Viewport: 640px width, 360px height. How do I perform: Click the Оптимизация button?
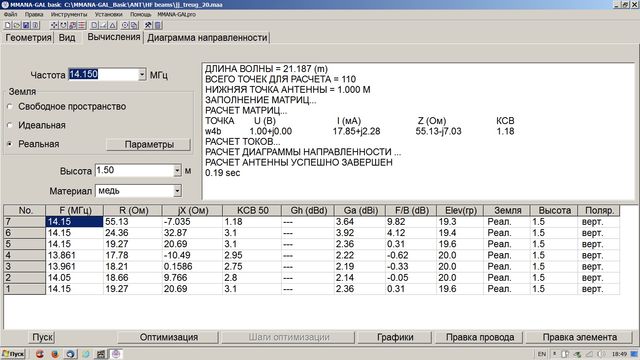(x=168, y=337)
